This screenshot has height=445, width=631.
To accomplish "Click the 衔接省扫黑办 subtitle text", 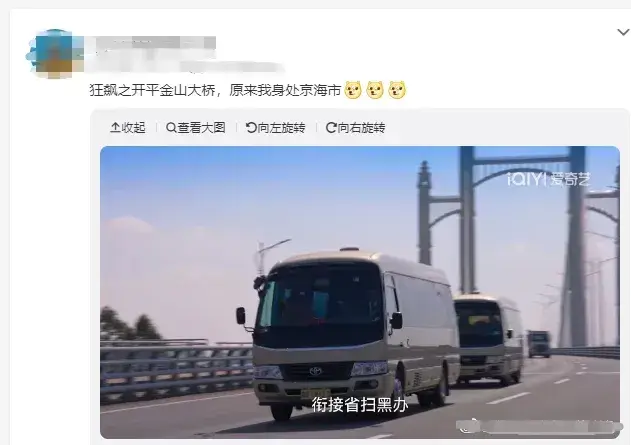I will pyautogui.click(x=360, y=404).
